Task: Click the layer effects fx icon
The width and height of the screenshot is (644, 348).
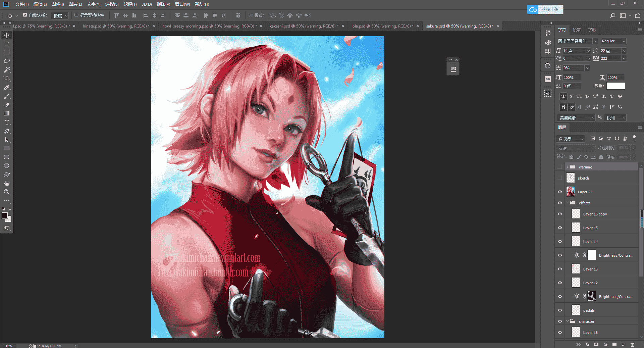Action: [x=587, y=345]
